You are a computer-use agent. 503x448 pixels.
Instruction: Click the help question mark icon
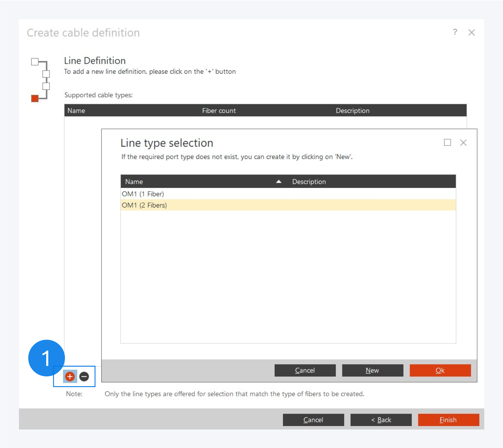click(x=455, y=32)
